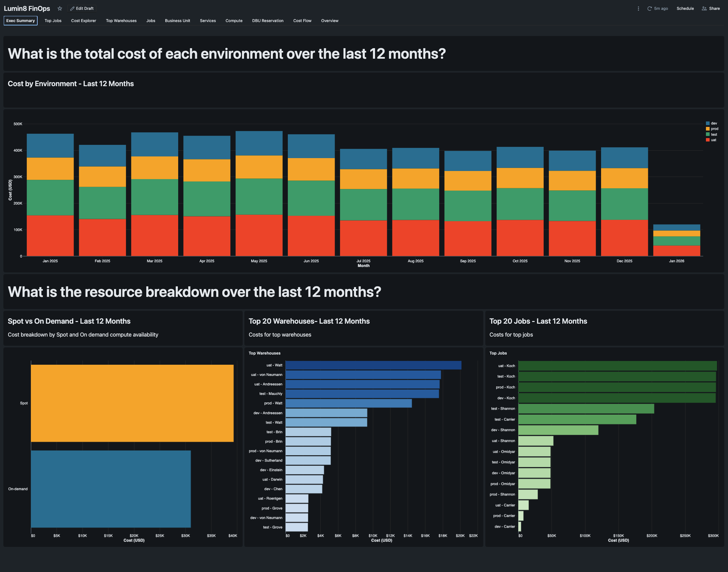Click the test - Shannon job bar
728x572 pixels.
pyautogui.click(x=586, y=409)
